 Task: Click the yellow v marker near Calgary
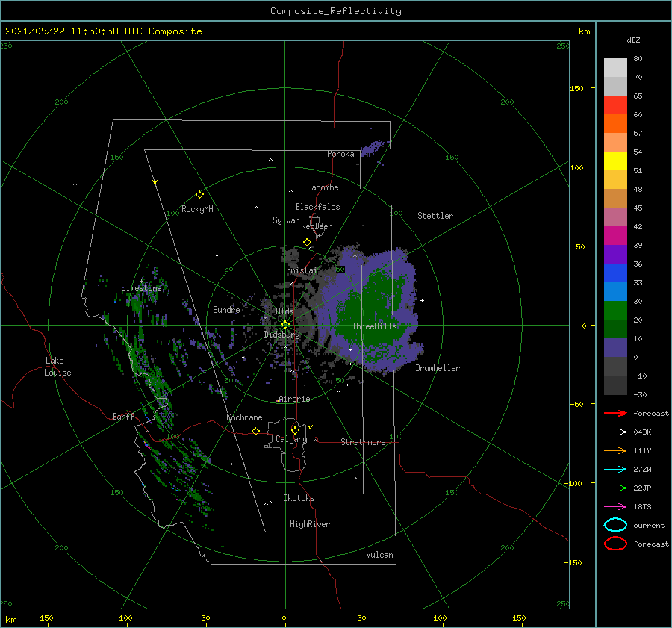(311, 427)
